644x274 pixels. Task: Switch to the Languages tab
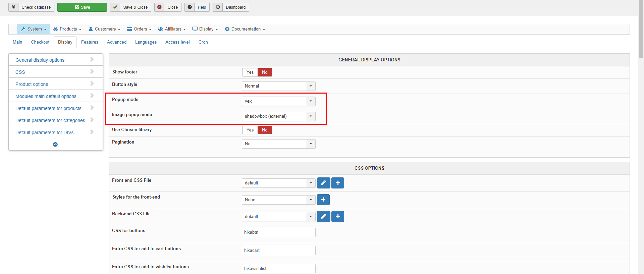tap(146, 42)
